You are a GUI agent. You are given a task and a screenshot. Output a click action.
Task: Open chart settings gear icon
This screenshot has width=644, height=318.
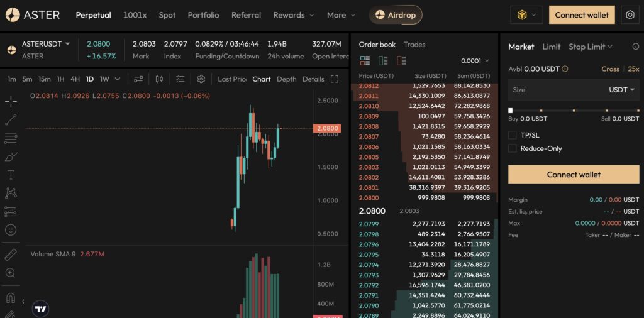pyautogui.click(x=201, y=79)
